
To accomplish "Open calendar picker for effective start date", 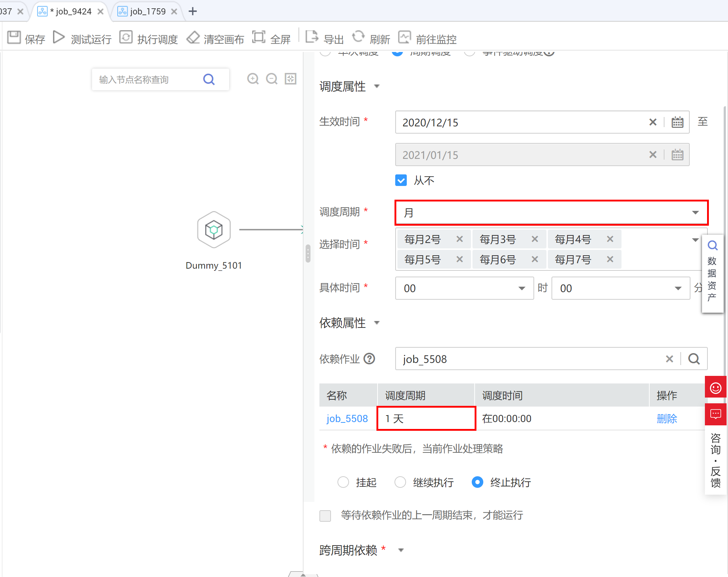I will 677,122.
